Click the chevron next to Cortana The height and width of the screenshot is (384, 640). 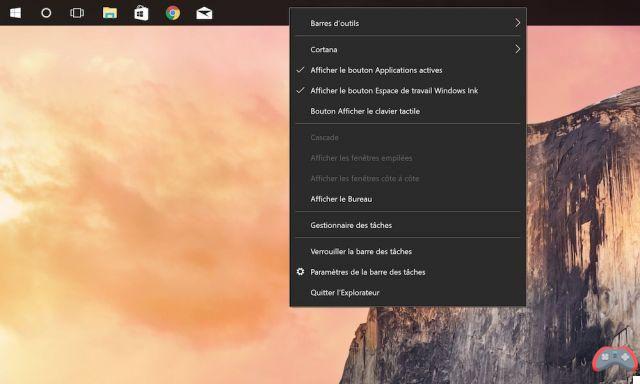[x=517, y=49]
